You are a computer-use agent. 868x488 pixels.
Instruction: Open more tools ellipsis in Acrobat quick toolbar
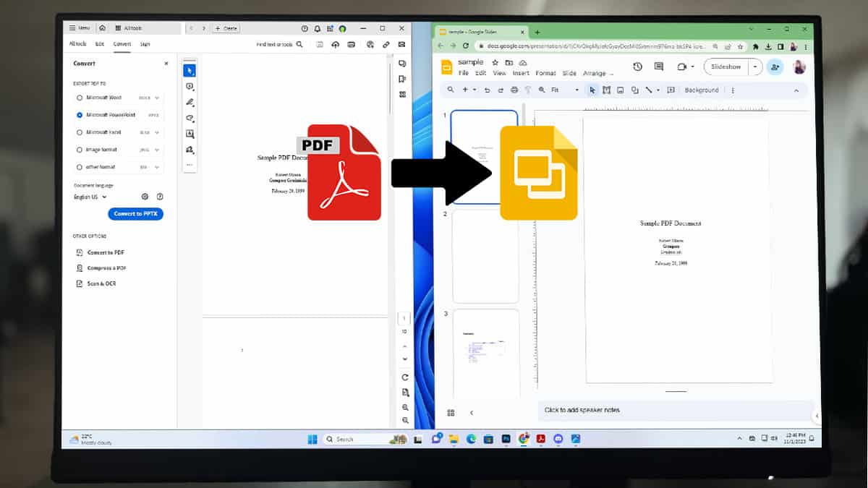pos(190,165)
